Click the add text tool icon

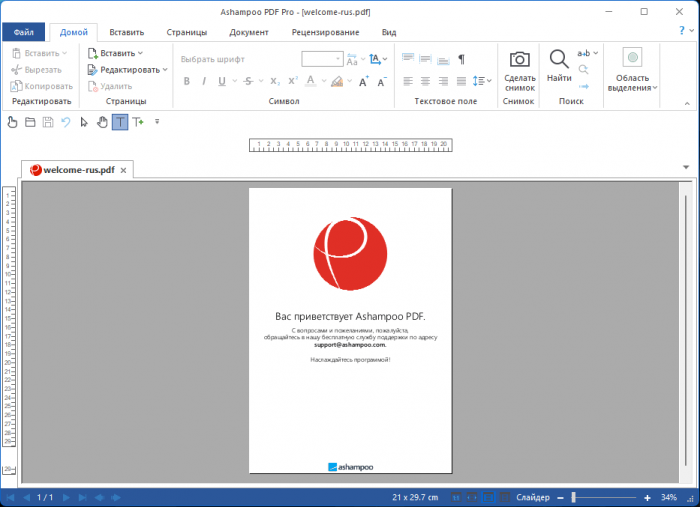point(138,122)
